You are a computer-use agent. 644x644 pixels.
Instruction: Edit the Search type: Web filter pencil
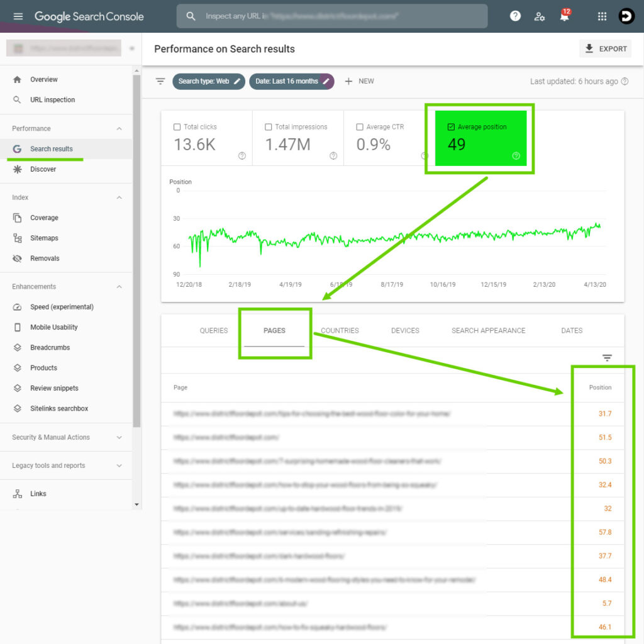click(x=237, y=81)
